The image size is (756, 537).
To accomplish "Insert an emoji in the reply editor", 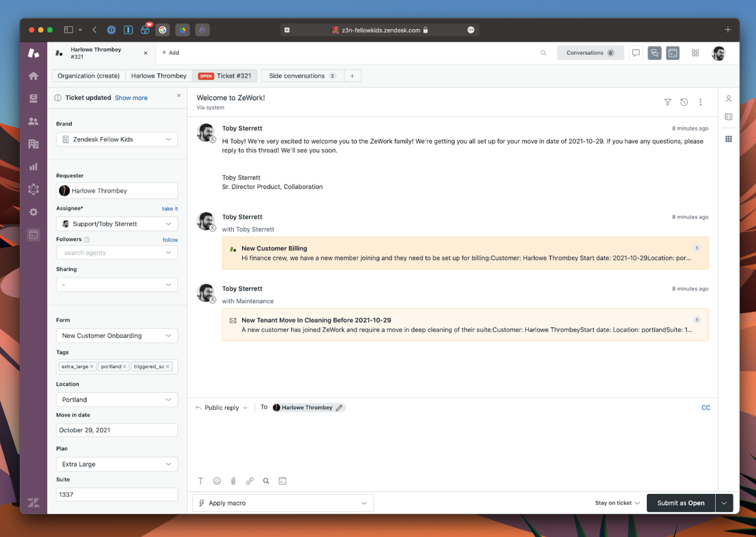I will (217, 481).
